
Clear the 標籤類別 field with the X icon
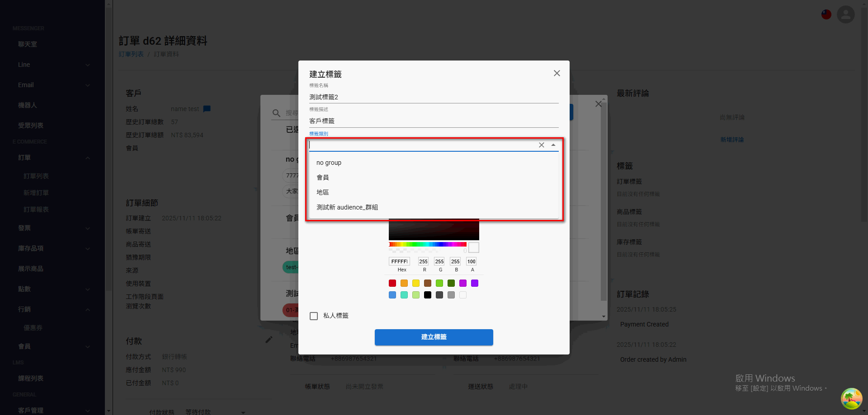click(542, 145)
